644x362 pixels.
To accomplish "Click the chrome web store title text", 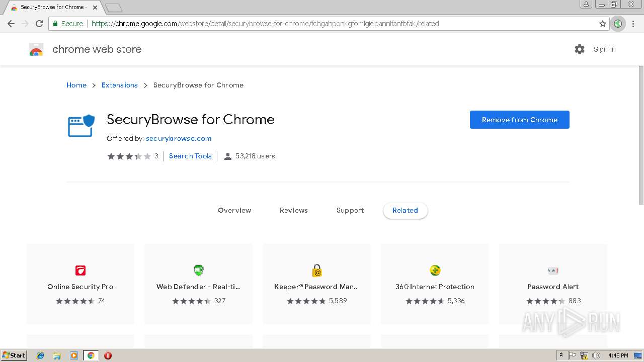I will [97, 49].
